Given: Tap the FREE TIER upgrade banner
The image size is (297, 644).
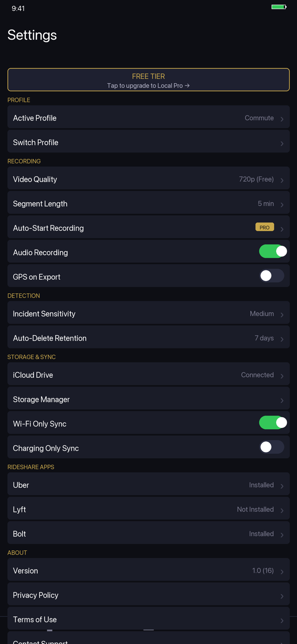Looking at the screenshot, I should coord(148,80).
